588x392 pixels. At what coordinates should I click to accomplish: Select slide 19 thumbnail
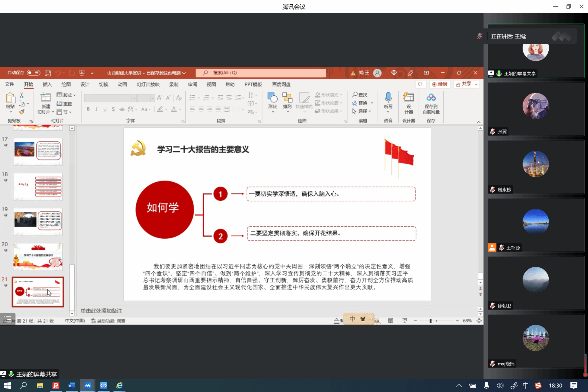click(38, 222)
